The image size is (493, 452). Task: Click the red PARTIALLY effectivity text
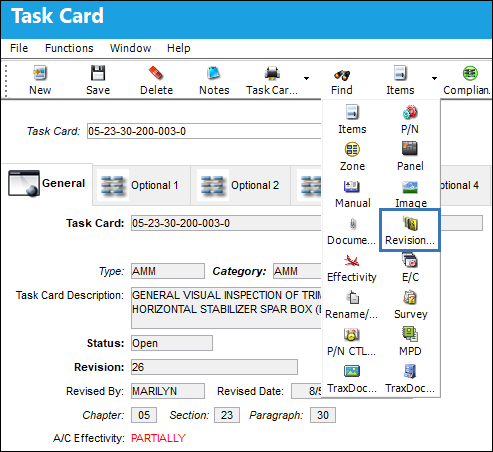158,438
